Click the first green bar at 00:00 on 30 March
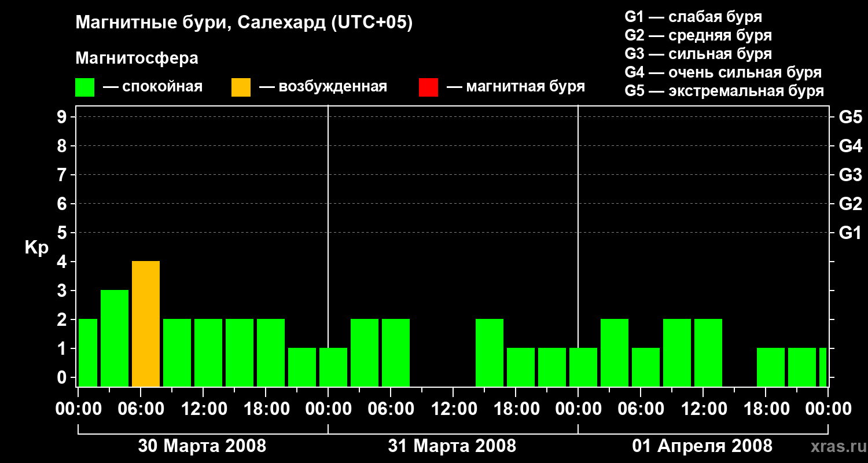Image resolution: width=868 pixels, height=463 pixels. click(x=88, y=353)
